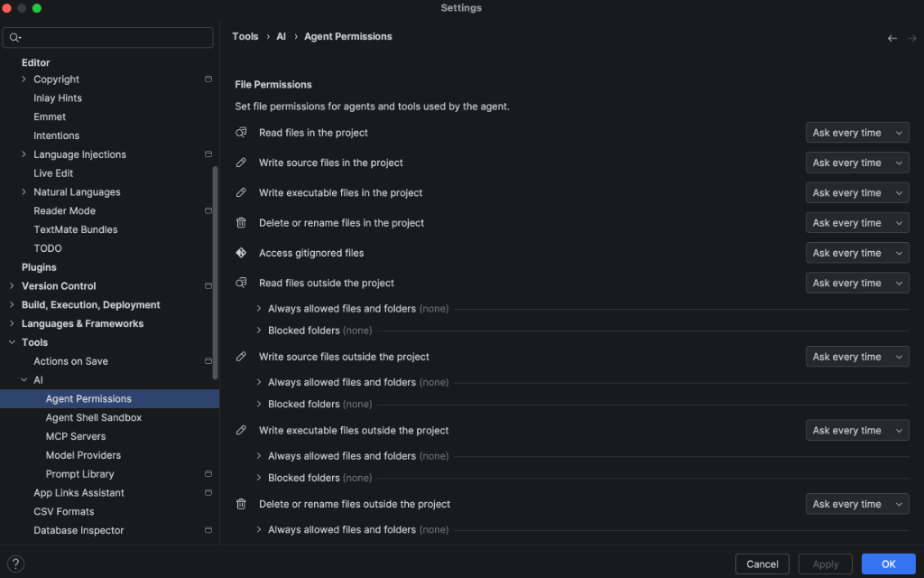
Task: Click the trash icon beside Delete or rename files in the project
Action: point(241,223)
